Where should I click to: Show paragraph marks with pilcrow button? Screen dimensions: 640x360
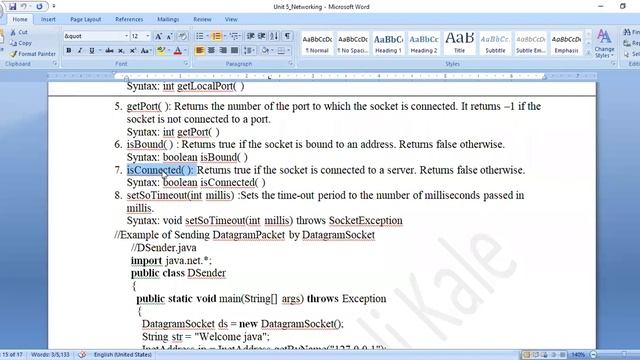point(287,36)
